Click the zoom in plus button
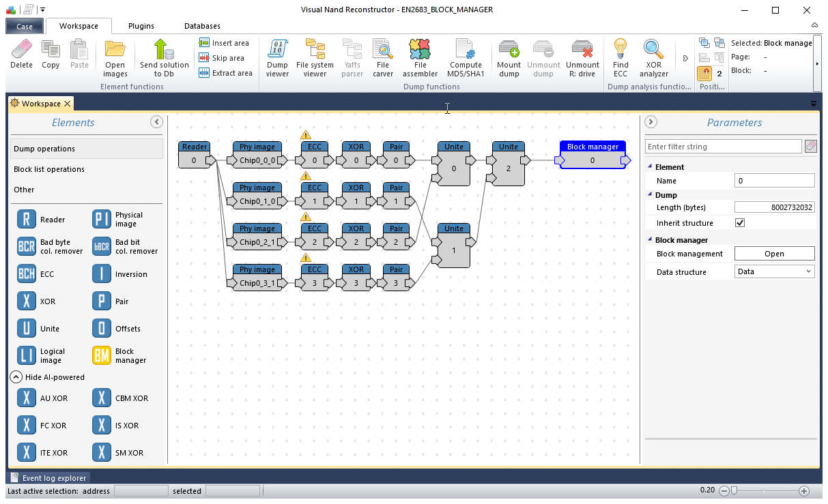Image resolution: width=828 pixels, height=504 pixels. (x=804, y=491)
